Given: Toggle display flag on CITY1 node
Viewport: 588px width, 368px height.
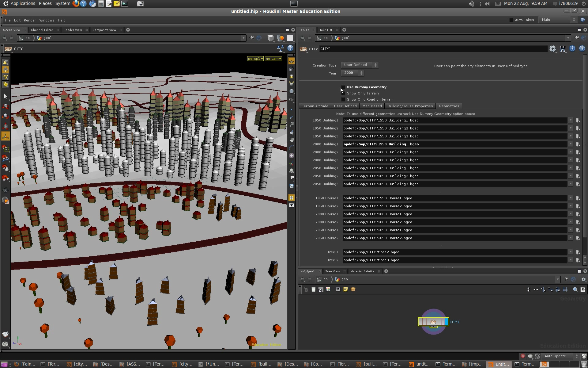Looking at the screenshot, I should [447, 322].
